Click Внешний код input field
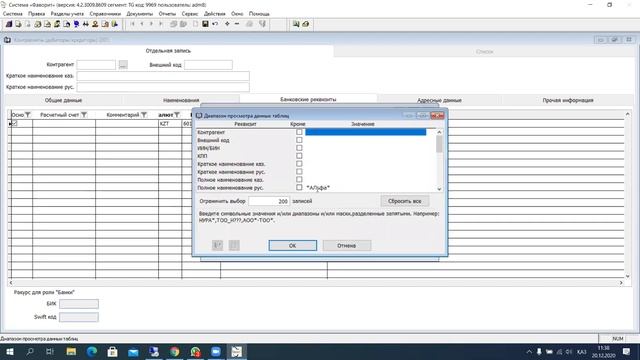640x360 pixels. click(x=208, y=64)
